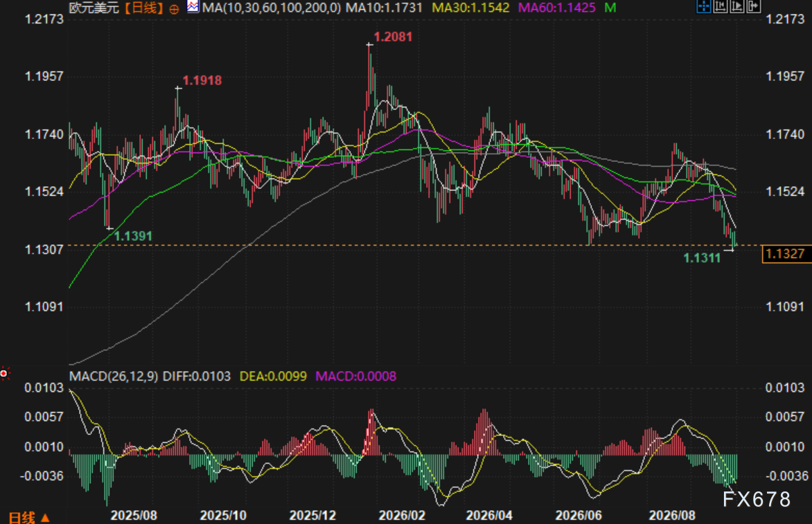Click the 1.1918 peak price label
This screenshot has width=812, height=524.
point(202,80)
